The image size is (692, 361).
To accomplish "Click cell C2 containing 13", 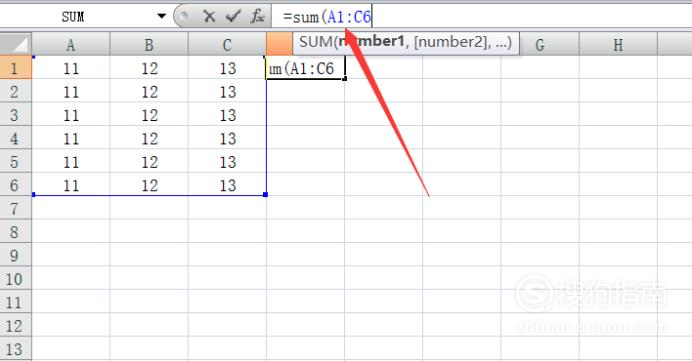I will pyautogui.click(x=227, y=91).
